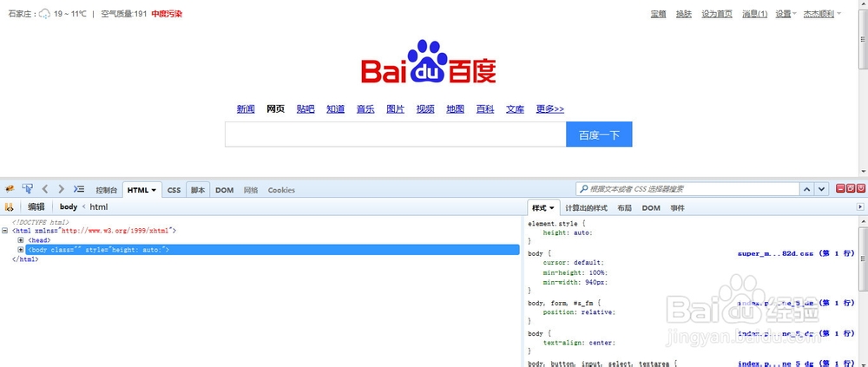Select body in the breadcrumb path

coord(69,207)
